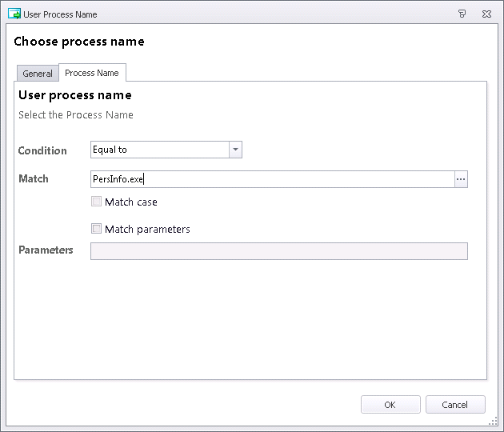Click the help icon in title bar
The width and height of the screenshot is (504, 432).
click(462, 14)
